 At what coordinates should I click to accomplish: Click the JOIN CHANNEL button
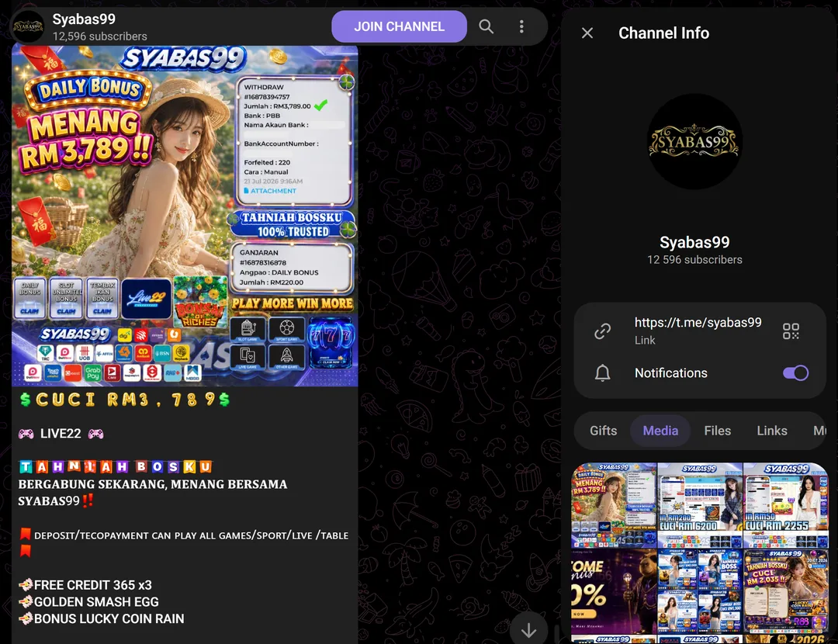coord(399,26)
